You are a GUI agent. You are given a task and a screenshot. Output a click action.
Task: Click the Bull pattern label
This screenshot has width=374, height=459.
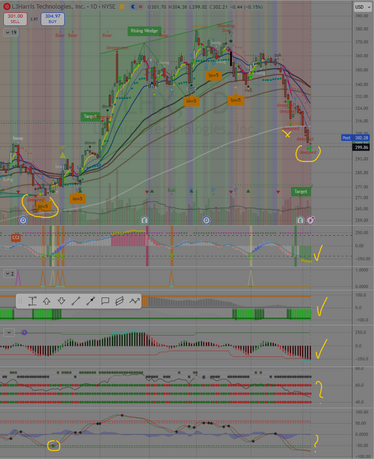tap(171, 190)
